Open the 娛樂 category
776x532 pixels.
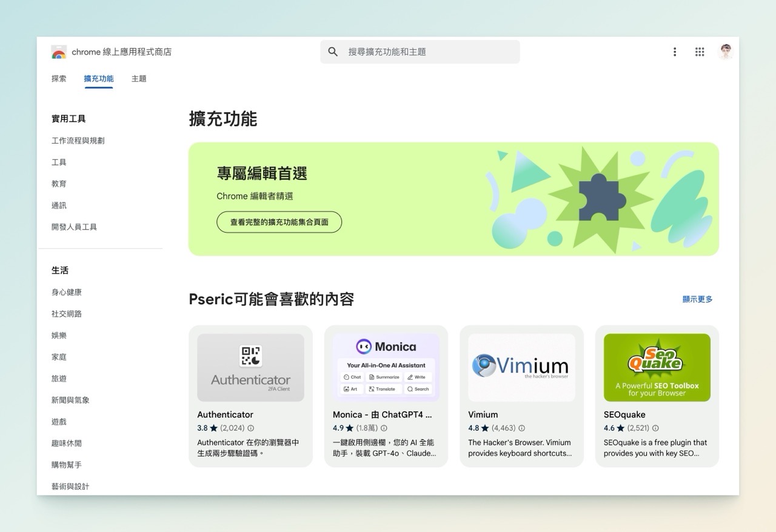point(59,336)
